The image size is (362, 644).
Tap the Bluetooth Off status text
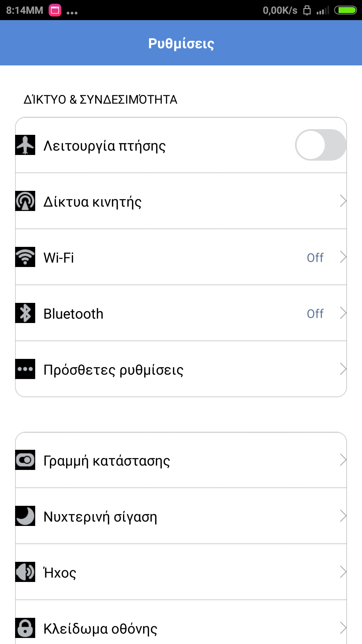[x=315, y=314]
